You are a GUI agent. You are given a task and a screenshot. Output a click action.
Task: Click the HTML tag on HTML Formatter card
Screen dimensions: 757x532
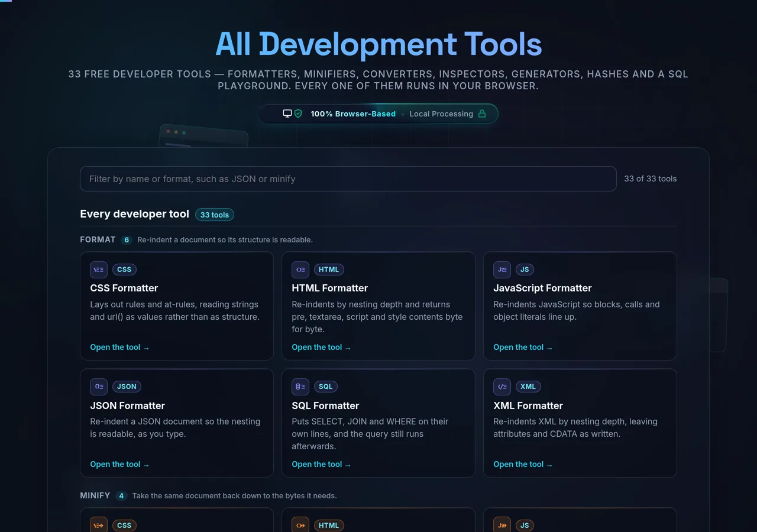point(329,270)
